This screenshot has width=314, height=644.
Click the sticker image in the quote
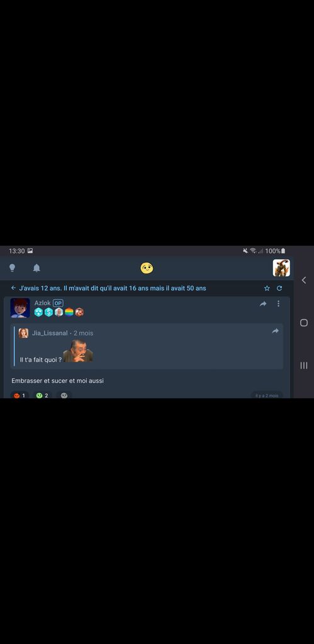[x=78, y=351]
